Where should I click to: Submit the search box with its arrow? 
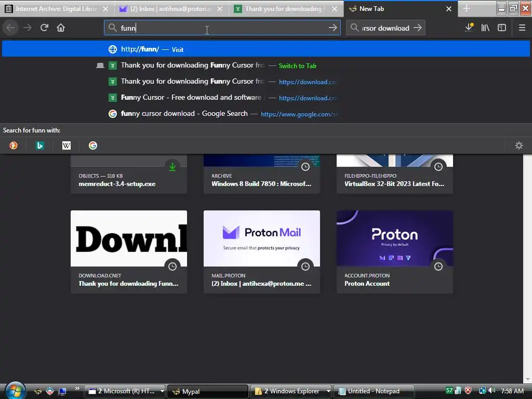click(418, 28)
